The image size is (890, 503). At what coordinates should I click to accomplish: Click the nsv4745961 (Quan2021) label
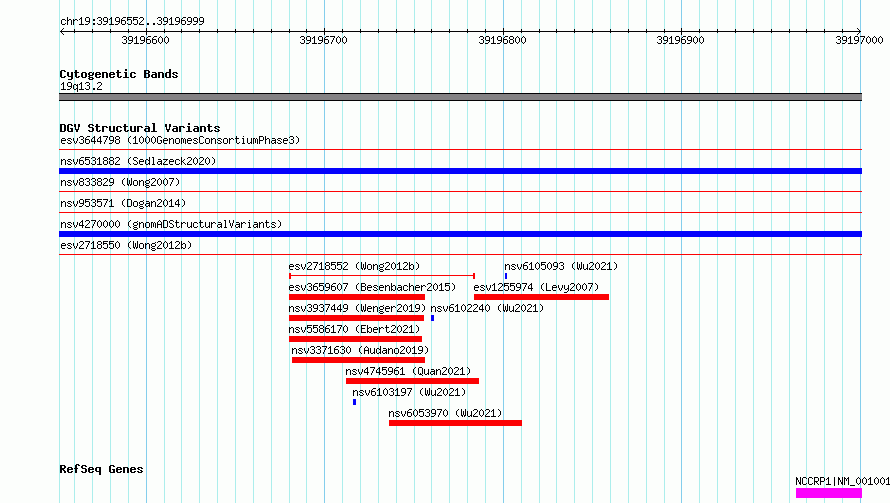408,371
